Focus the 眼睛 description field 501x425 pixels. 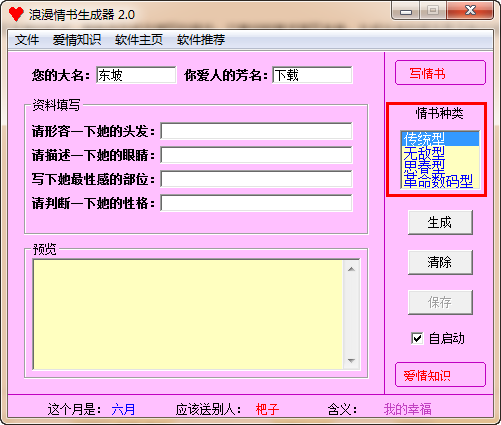click(256, 155)
